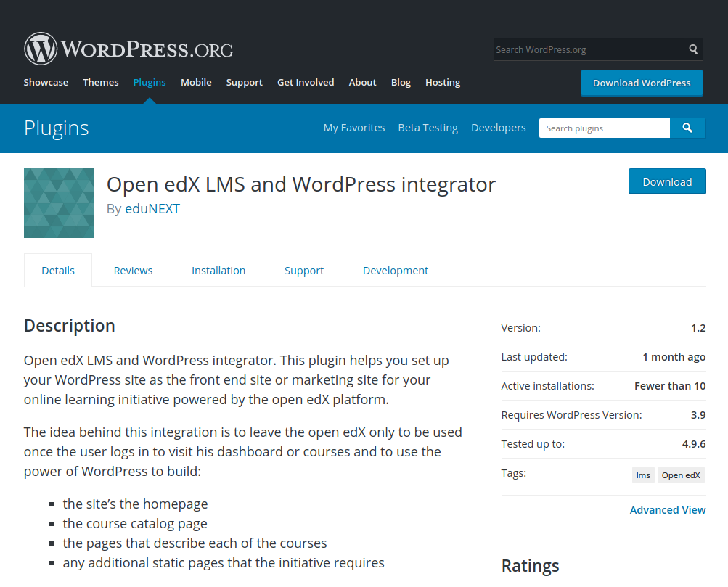The height and width of the screenshot is (587, 728).
Task: Click the Open edX plugin thumbnail image
Action: (x=59, y=203)
